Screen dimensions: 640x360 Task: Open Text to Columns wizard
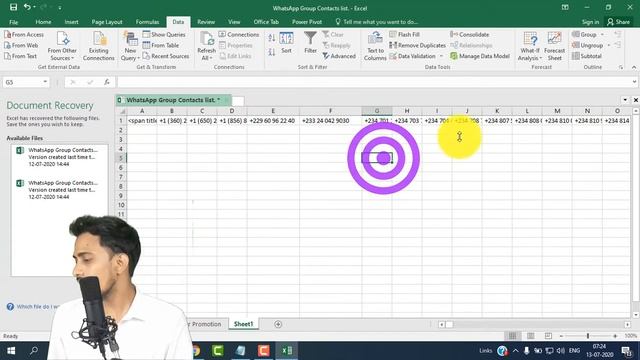click(375, 46)
